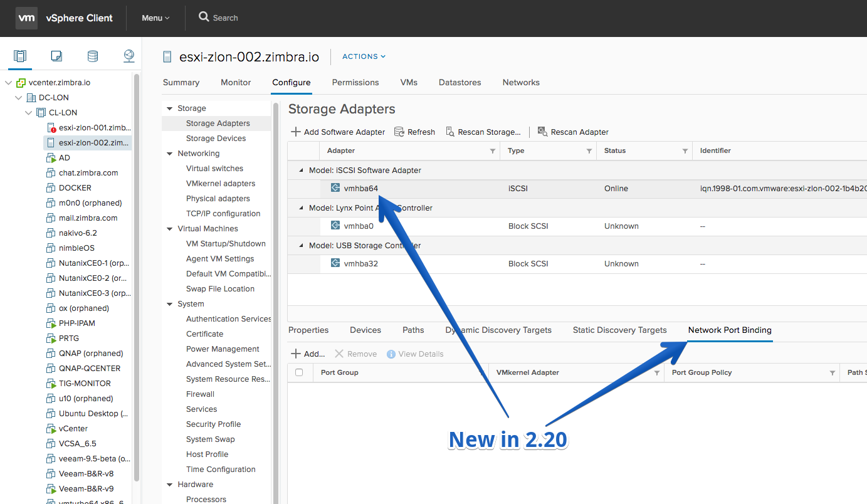Collapse the vcenter.zimbra.io tree node
This screenshot has height=504, width=867.
tap(8, 83)
